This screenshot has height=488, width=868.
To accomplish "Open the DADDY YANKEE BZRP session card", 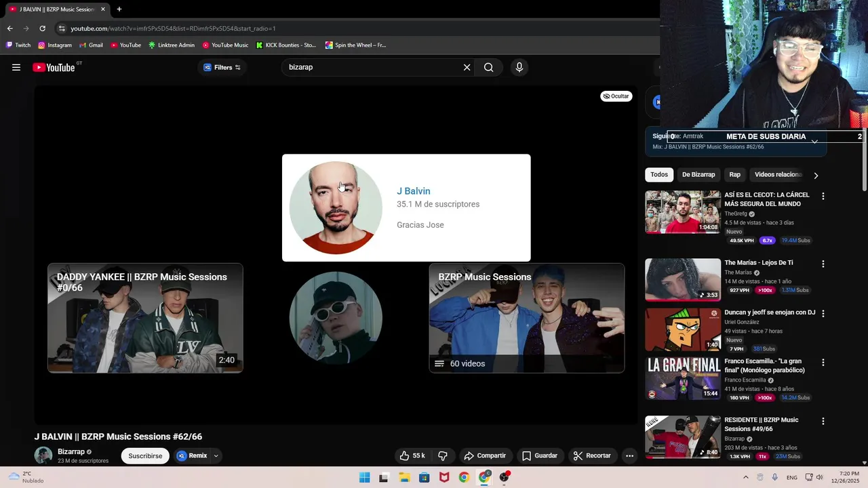I will click(145, 318).
